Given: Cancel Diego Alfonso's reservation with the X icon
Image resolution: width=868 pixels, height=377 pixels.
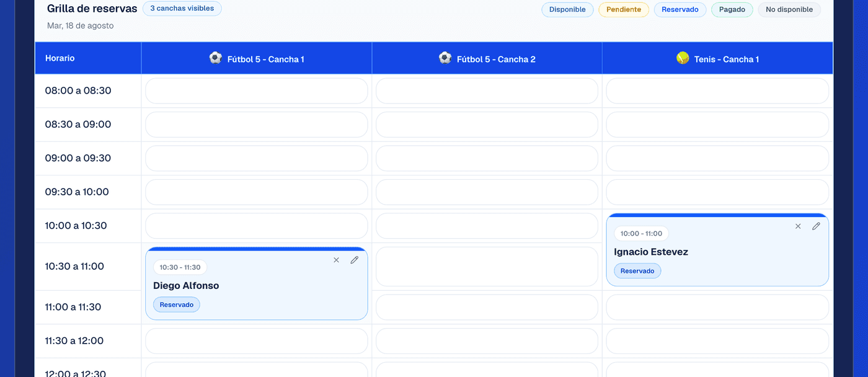Looking at the screenshot, I should pyautogui.click(x=336, y=260).
